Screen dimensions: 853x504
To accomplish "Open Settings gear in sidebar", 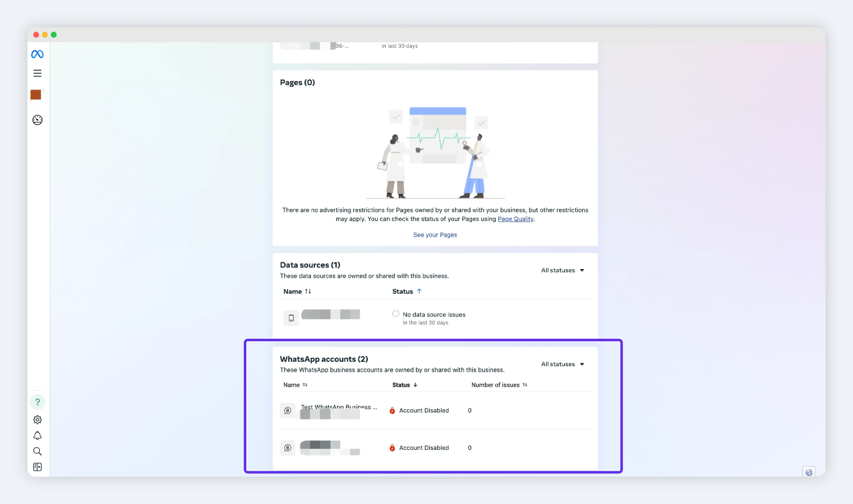I will 37,420.
